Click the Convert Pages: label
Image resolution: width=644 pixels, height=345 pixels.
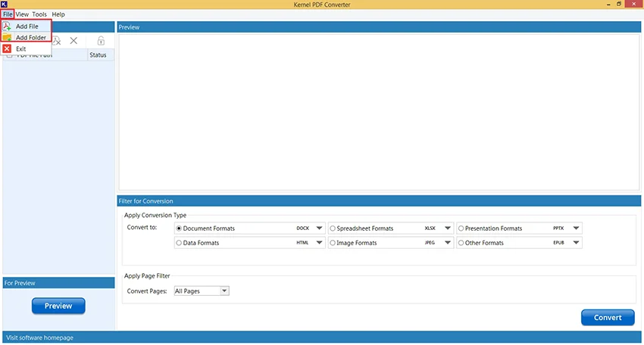pyautogui.click(x=147, y=291)
